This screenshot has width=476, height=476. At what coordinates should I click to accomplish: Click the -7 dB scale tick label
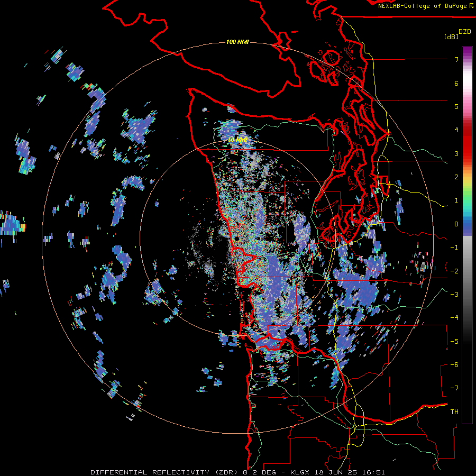454,388
